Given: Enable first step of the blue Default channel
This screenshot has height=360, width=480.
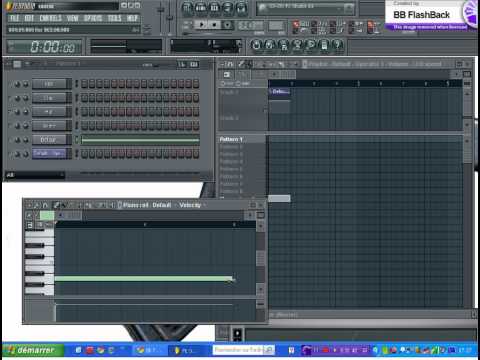Looking at the screenshot, I should coord(85,154).
